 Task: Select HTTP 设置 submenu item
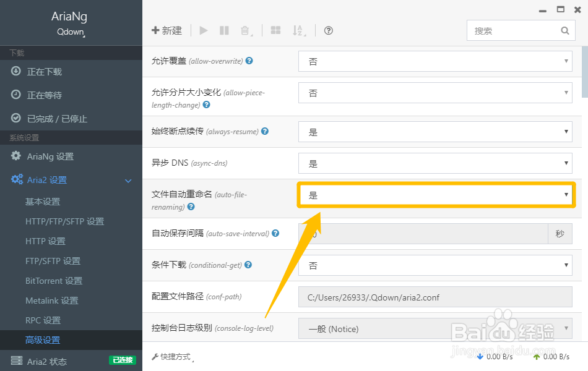45,241
